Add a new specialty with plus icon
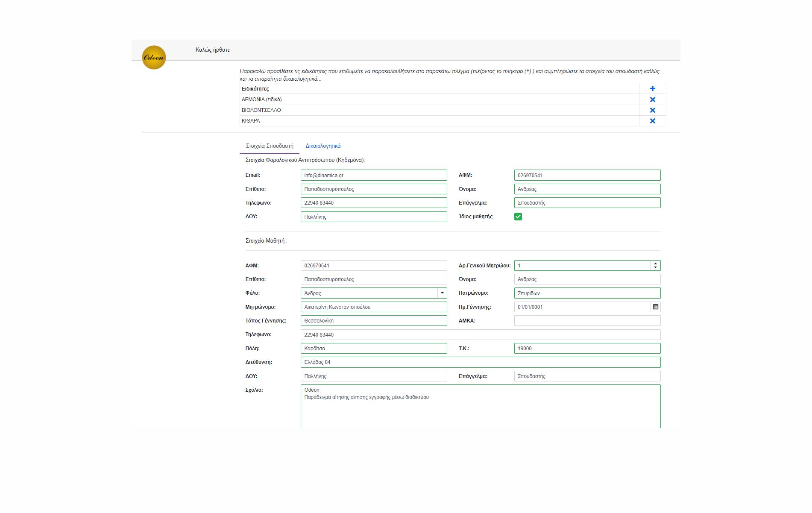This screenshot has height=513, width=812. coord(652,88)
